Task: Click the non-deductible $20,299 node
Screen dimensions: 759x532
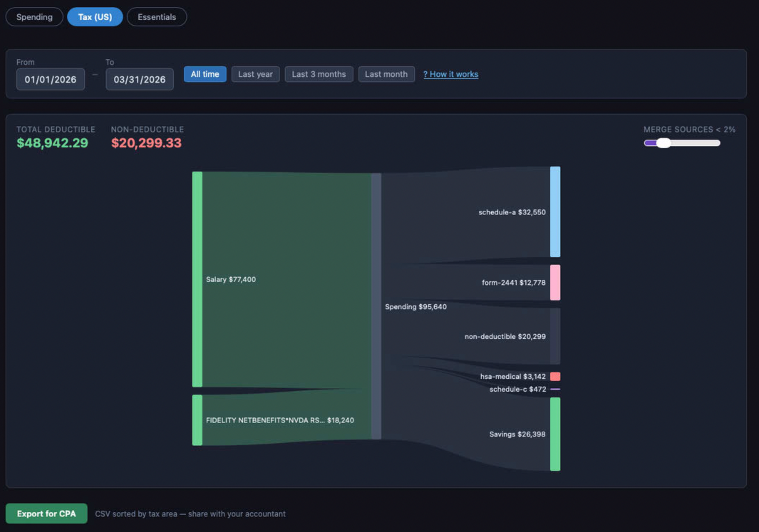Action: click(x=555, y=336)
